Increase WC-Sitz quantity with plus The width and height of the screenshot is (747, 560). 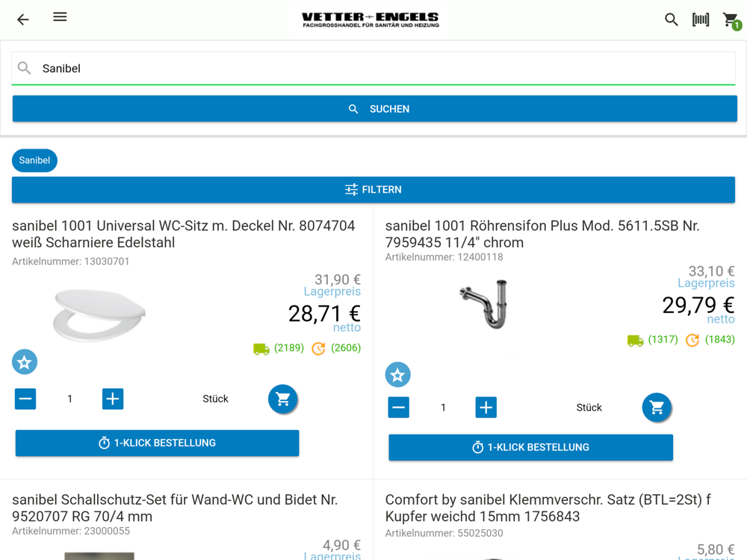point(113,399)
